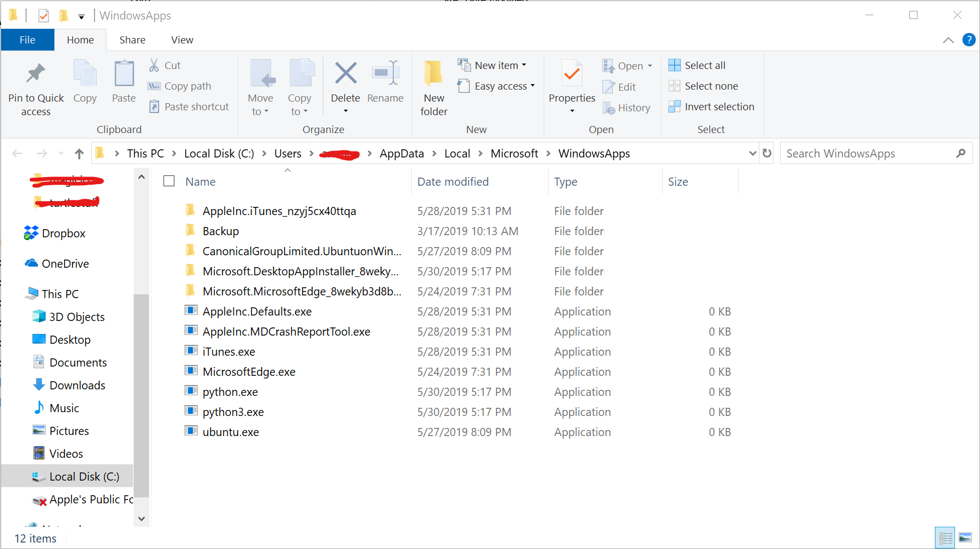Collapse the ribbon with the chevron
Screen dimensions: 980x549
948,40
